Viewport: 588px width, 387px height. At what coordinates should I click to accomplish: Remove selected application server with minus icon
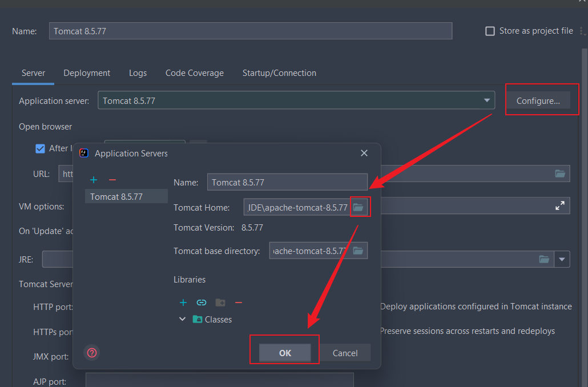[x=112, y=180]
